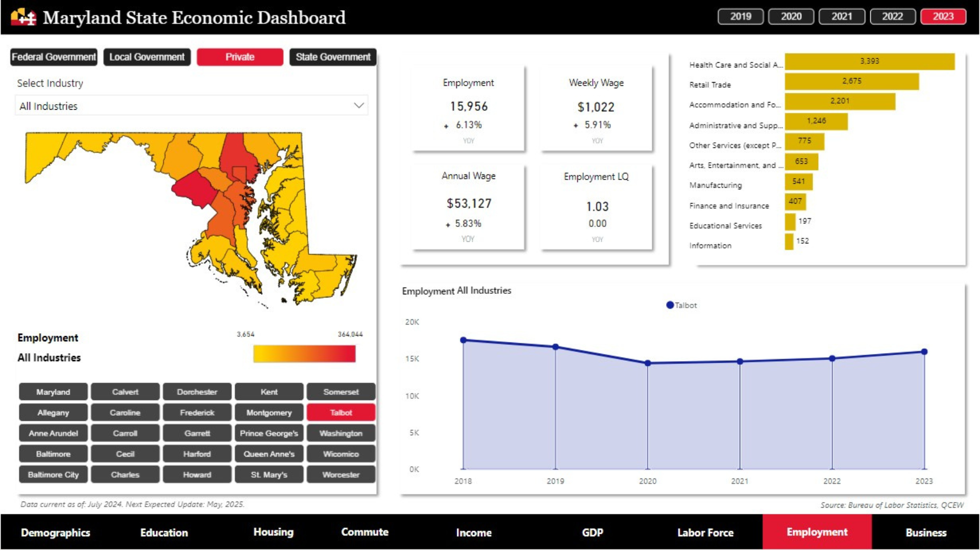Click the Maryland flag logo icon
This screenshot has width=980, height=551.
(23, 17)
